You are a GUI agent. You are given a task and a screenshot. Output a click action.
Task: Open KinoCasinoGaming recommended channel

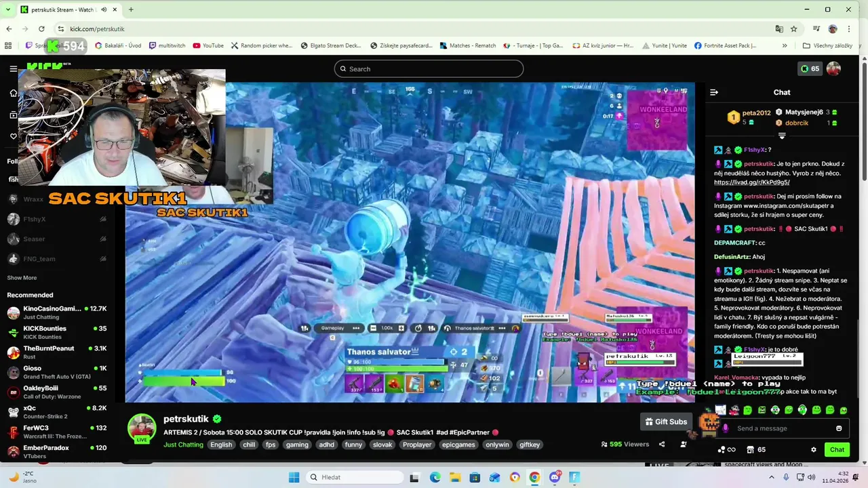coord(57,312)
